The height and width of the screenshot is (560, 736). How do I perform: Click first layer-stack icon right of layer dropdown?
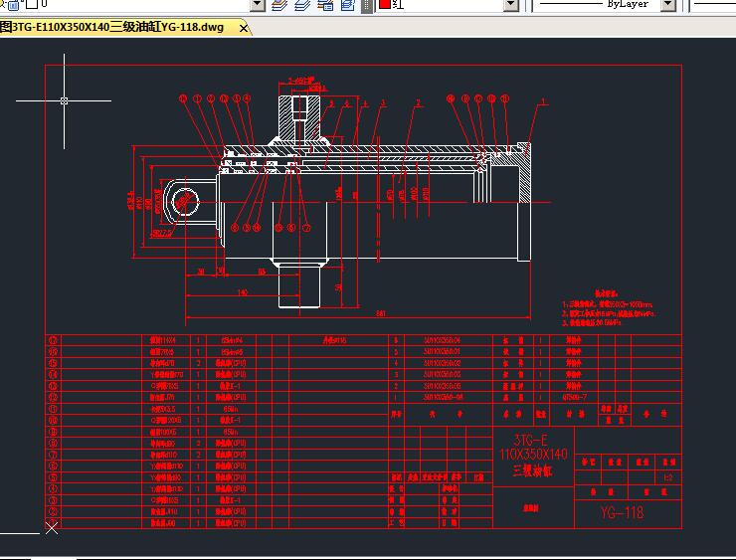tap(280, 5)
